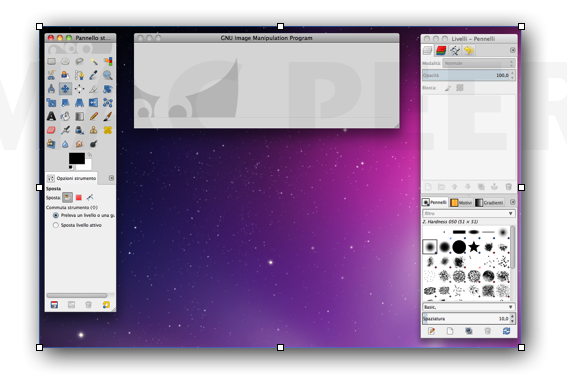The height and width of the screenshot is (378, 567).
Task: Select the Heal bandage tool
Action: pos(108,130)
